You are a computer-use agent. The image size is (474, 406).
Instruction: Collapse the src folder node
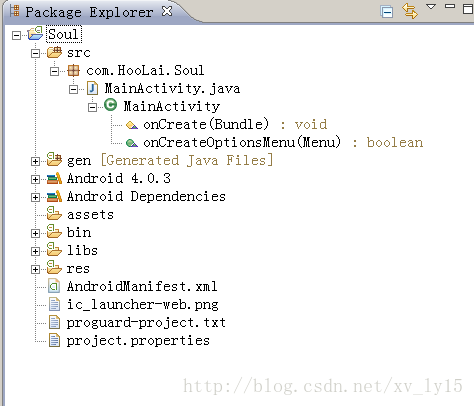tap(35, 53)
